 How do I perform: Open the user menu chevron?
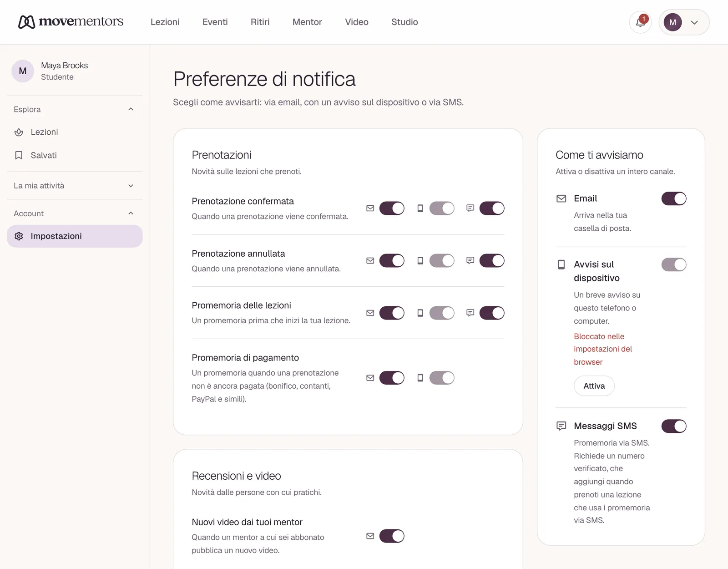(694, 22)
